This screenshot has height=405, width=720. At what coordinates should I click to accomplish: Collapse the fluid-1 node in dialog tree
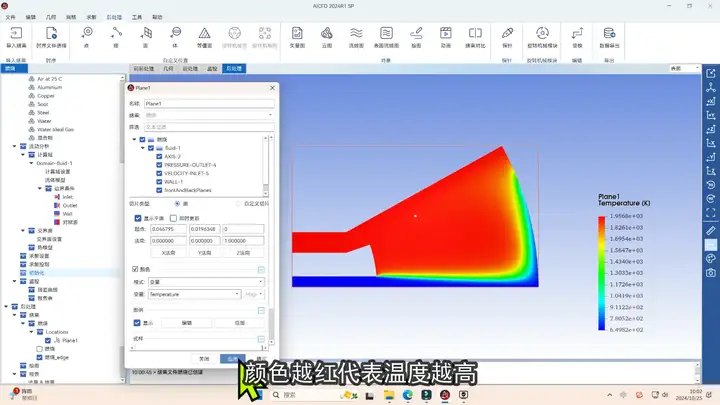click(143, 148)
